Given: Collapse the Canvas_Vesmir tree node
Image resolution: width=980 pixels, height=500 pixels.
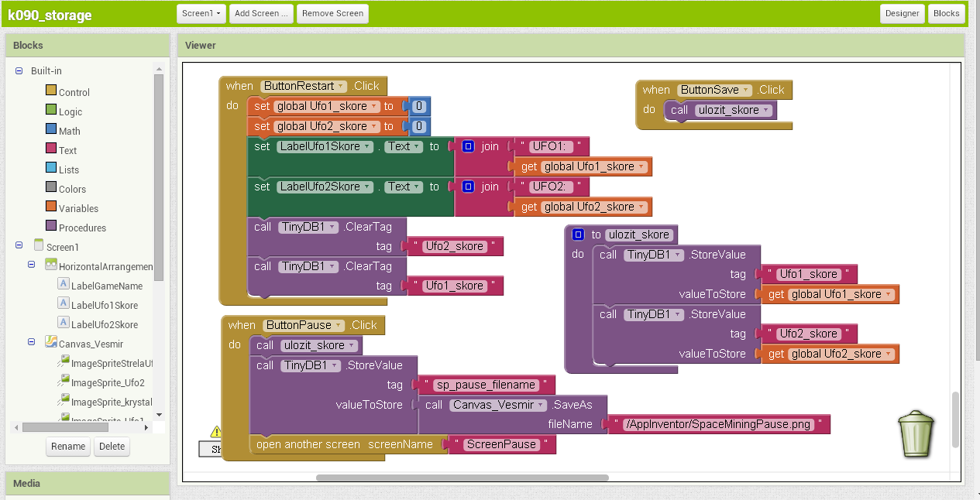Looking at the screenshot, I should click(x=32, y=342).
